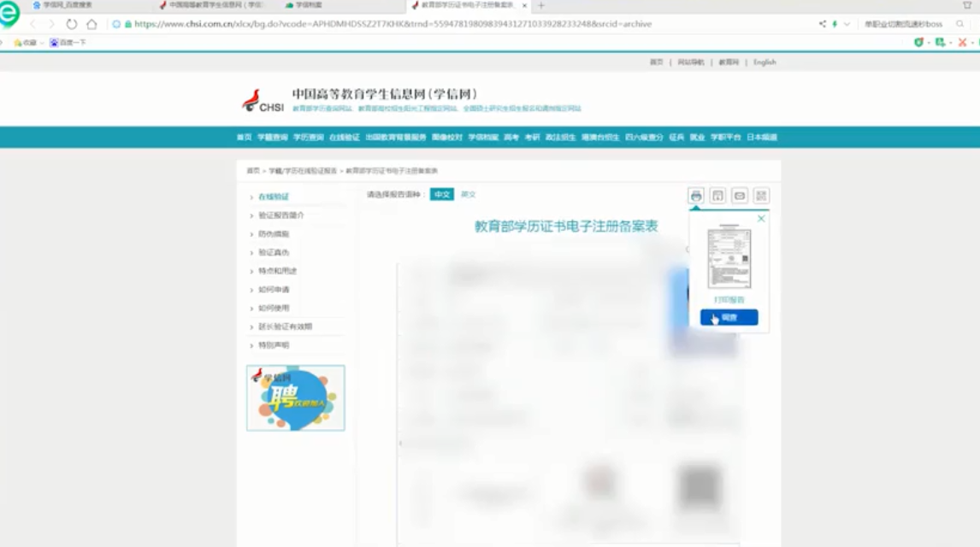Click the browser forward arrow
The height and width of the screenshot is (547, 980).
(51, 24)
